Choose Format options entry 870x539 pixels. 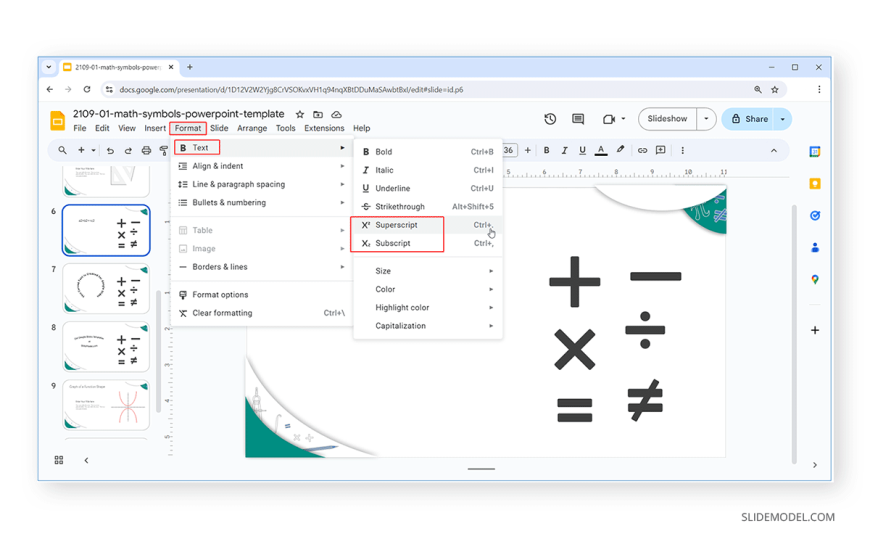[261, 295]
